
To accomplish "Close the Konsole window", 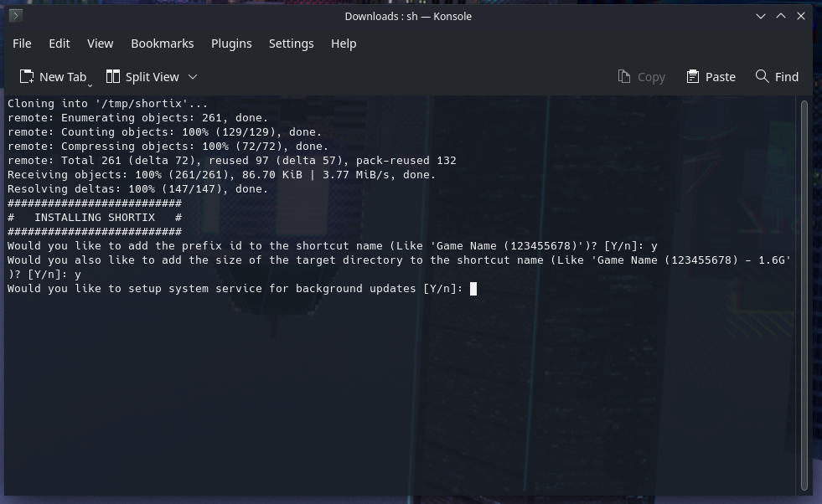I will pos(801,16).
